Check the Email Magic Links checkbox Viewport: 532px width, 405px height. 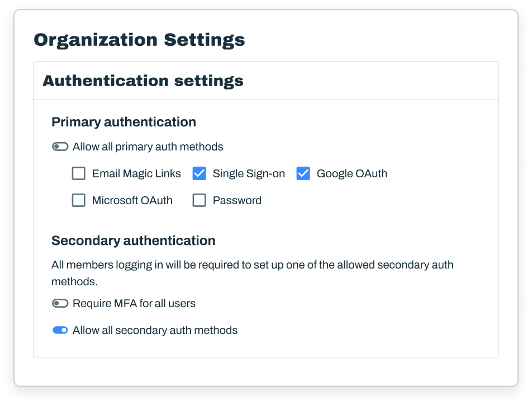[79, 173]
